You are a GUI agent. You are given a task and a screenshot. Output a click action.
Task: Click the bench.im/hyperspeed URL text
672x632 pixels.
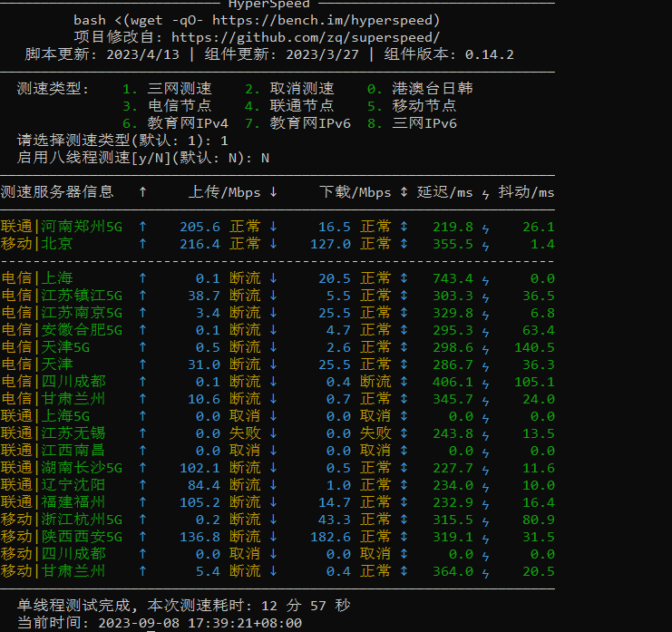(326, 20)
